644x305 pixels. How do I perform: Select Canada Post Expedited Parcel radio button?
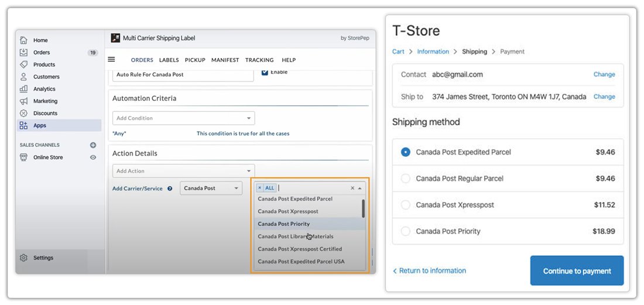point(405,152)
